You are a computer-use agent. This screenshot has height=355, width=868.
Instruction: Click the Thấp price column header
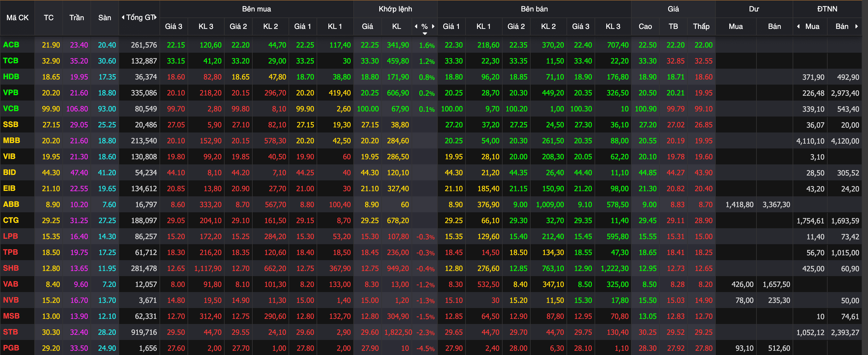coord(701,26)
